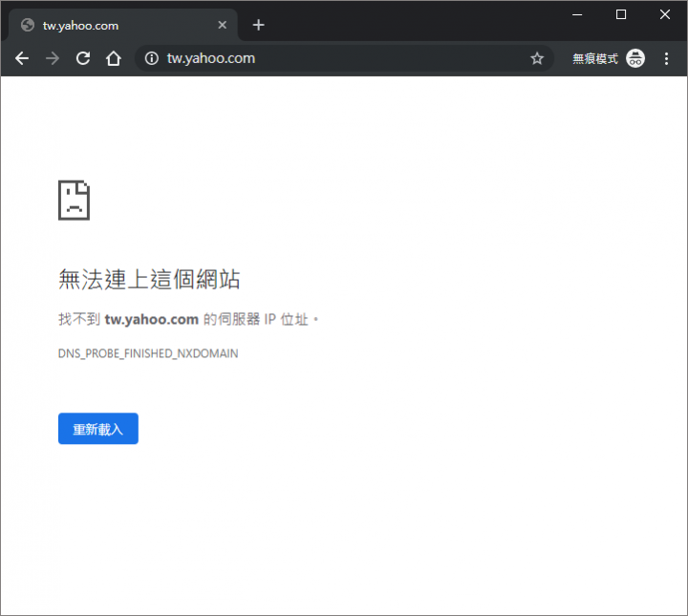
Task: Maximize the browser window
Action: point(621,15)
